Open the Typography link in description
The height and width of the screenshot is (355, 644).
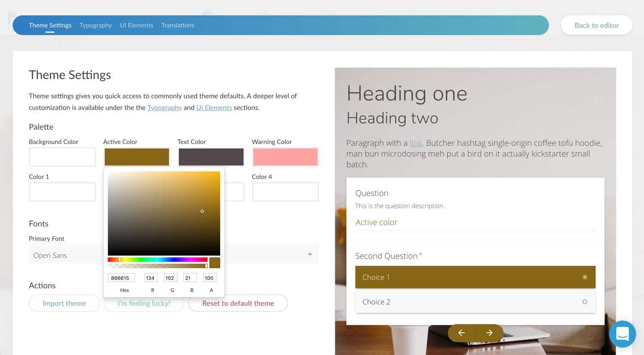(164, 108)
